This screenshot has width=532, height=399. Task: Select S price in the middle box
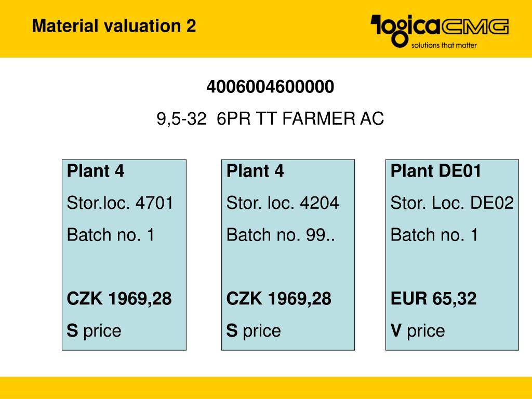254,331
